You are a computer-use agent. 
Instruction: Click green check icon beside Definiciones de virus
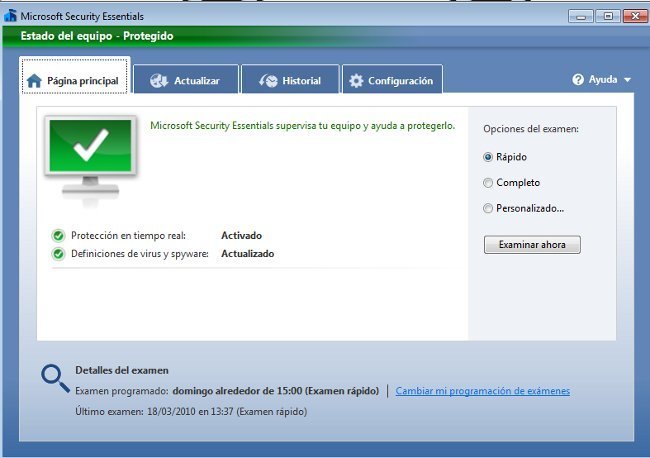58,254
